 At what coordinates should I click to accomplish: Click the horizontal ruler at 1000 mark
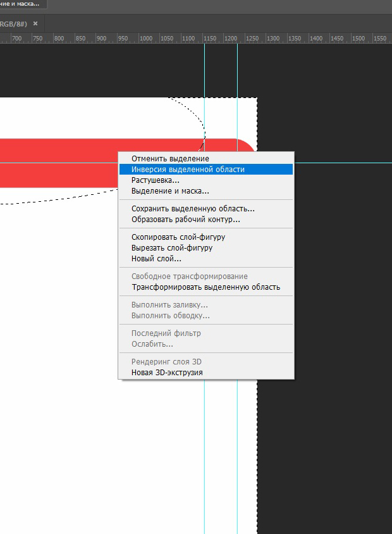(146, 39)
